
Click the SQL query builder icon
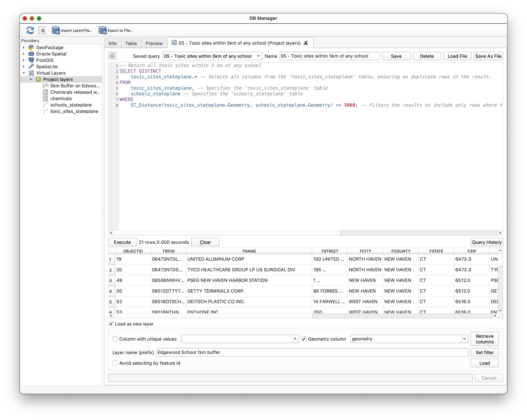(112, 56)
